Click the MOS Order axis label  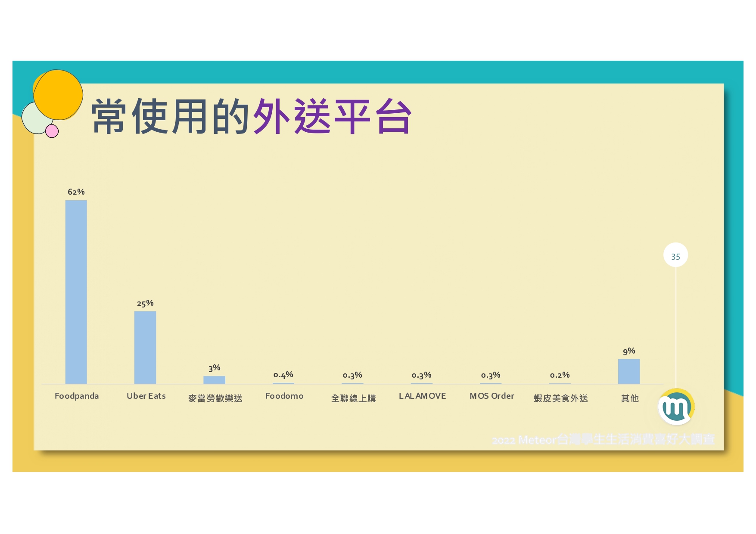coord(492,396)
